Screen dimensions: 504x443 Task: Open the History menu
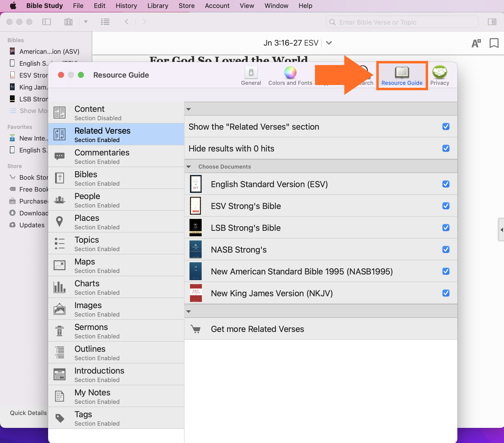click(x=126, y=6)
